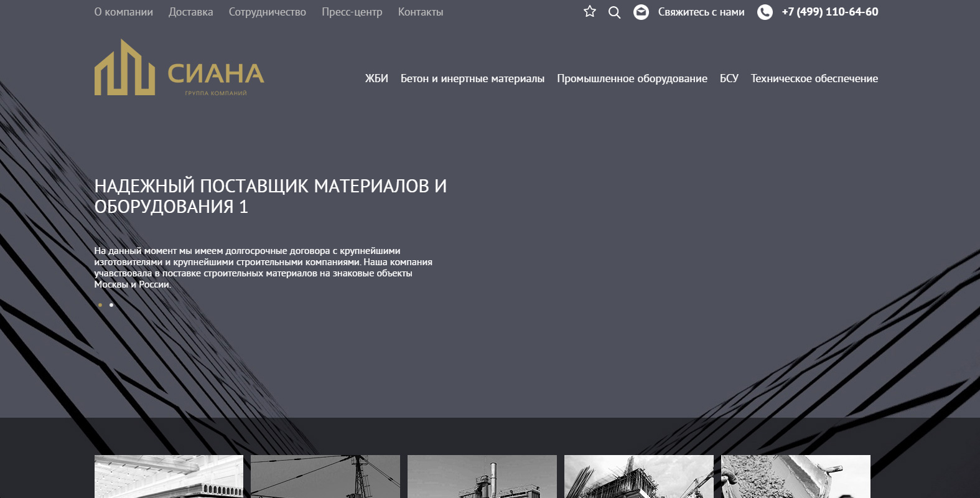Screen dimensions: 980x498
Task: Go to the О компании page
Action: coord(123,12)
